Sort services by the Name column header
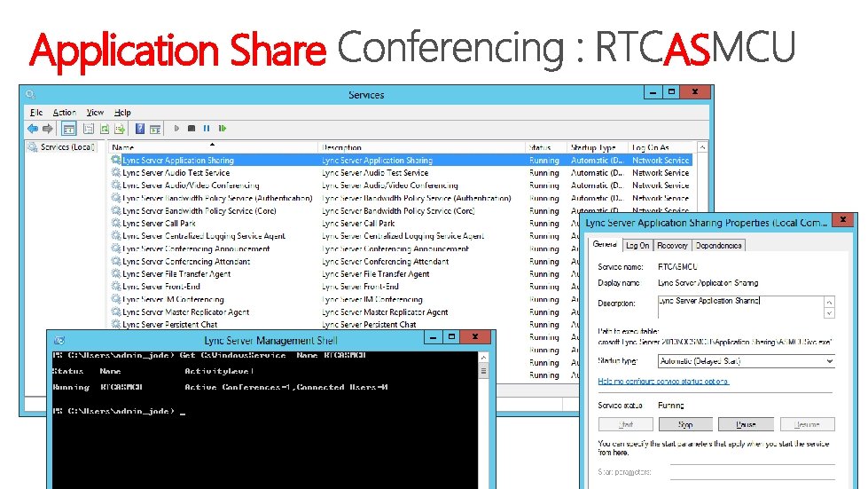 [x=213, y=147]
